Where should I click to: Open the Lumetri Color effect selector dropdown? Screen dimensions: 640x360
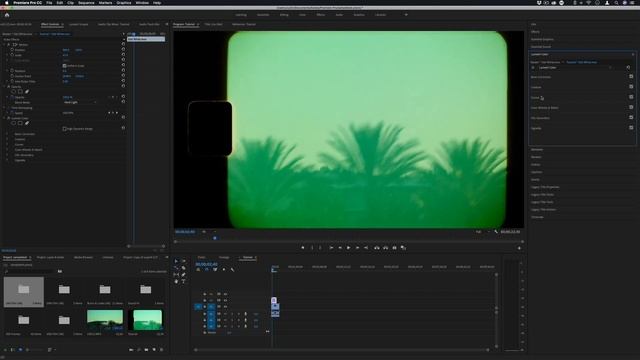pos(575,68)
